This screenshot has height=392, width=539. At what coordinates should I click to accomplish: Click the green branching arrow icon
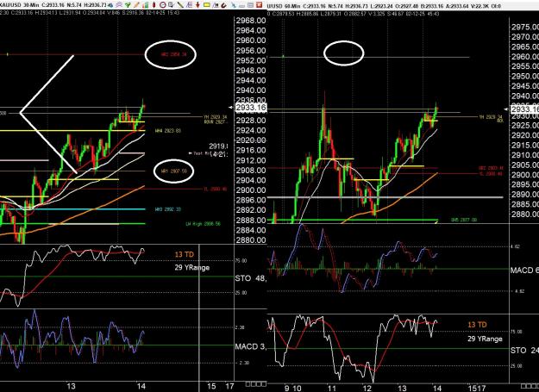click(x=128, y=5)
